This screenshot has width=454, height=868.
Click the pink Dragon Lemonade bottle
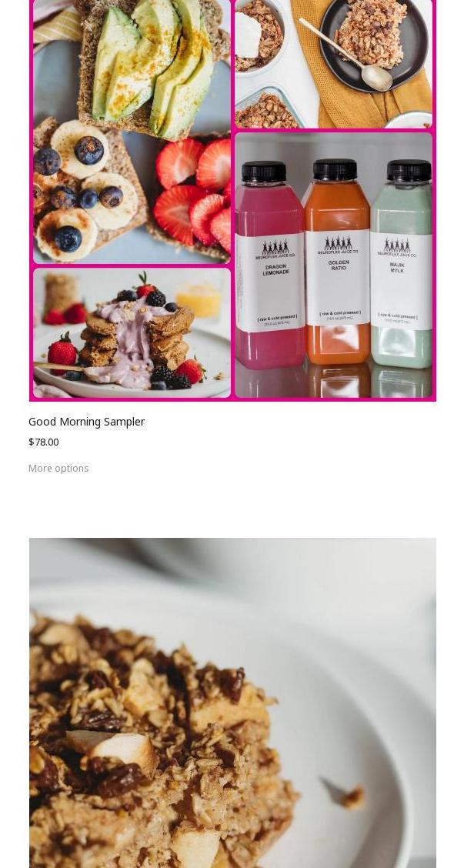pyautogui.click(x=269, y=265)
